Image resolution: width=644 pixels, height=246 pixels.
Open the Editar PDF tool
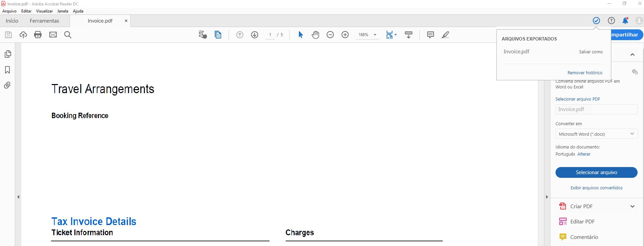pos(582,221)
